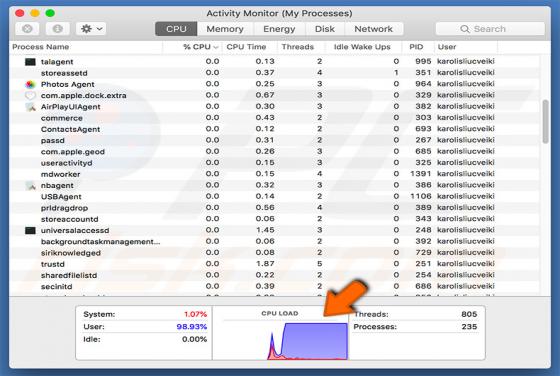The image size is (560, 376).
Task: Click the Processes count 235
Action: click(x=469, y=327)
